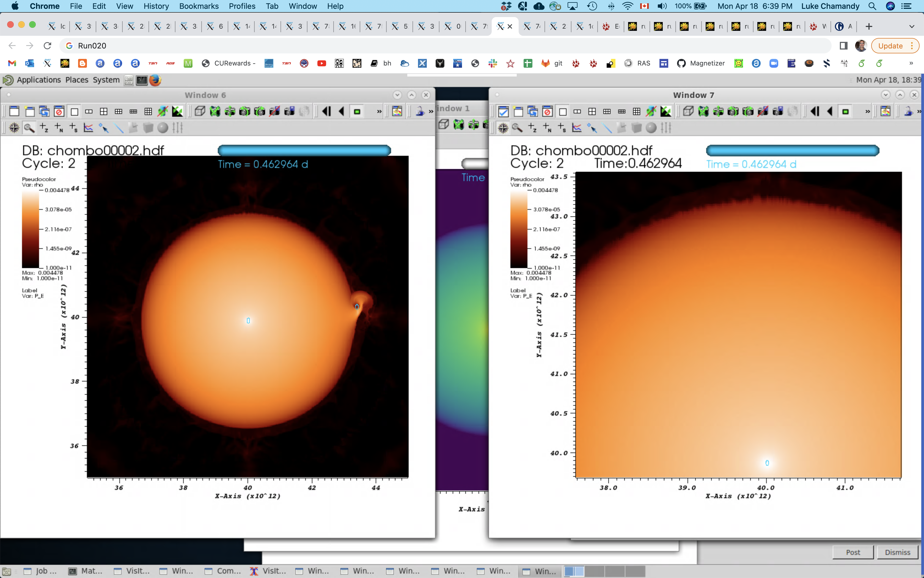Viewport: 924px width, 578px height.
Task: Step back one frame in Window 6
Action: tap(326, 112)
